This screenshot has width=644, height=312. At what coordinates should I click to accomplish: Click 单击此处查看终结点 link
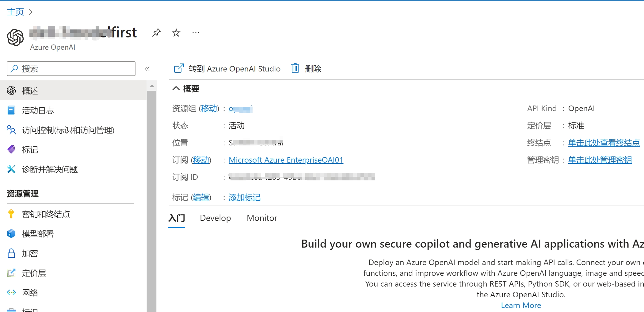(x=604, y=143)
